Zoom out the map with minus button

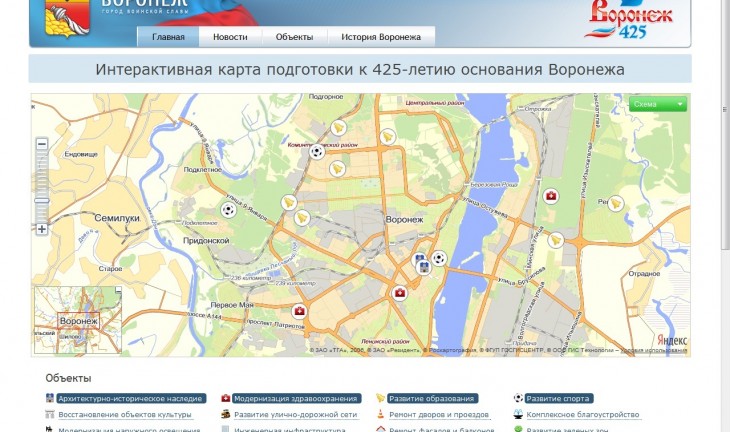click(x=42, y=144)
